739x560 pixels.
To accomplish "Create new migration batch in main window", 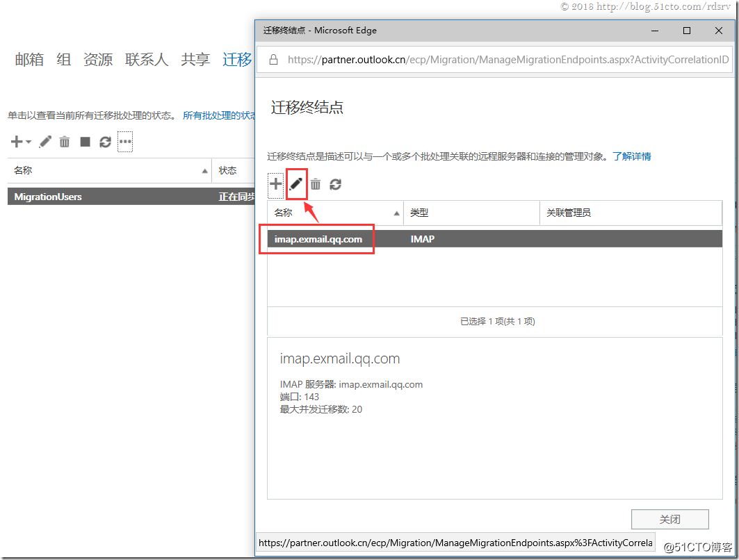I will pyautogui.click(x=17, y=141).
